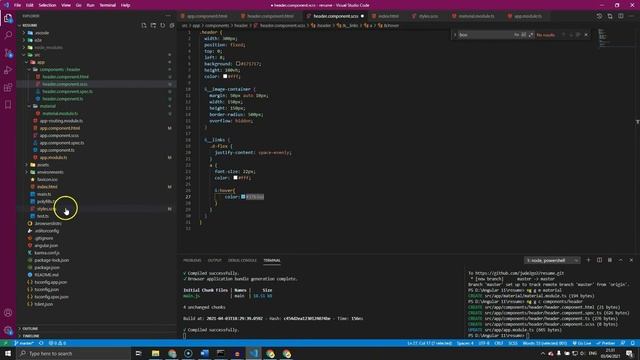Screen dimensions: 640x360
Task: Open the Accounts icon in the activity bar
Action: point(8,313)
